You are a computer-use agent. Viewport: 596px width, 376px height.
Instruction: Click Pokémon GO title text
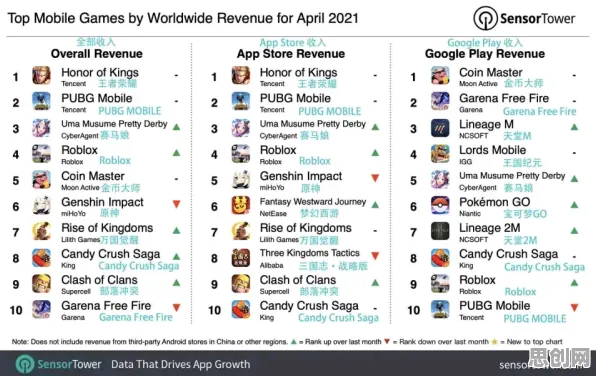click(x=495, y=202)
